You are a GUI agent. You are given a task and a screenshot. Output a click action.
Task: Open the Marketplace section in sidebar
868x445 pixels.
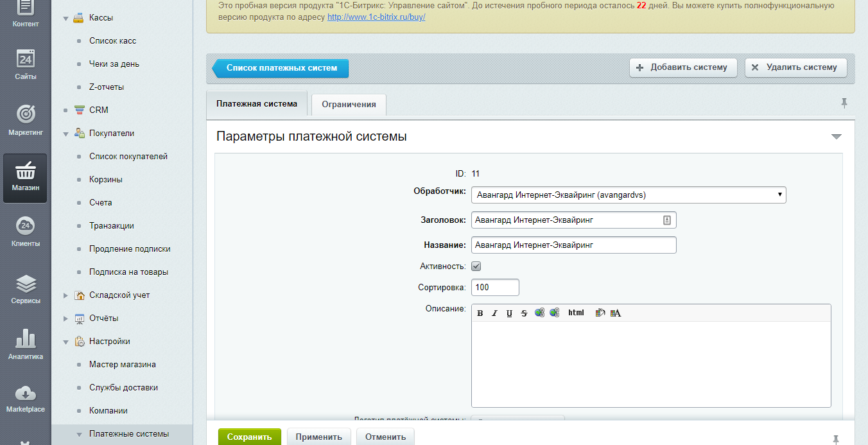coord(26,399)
